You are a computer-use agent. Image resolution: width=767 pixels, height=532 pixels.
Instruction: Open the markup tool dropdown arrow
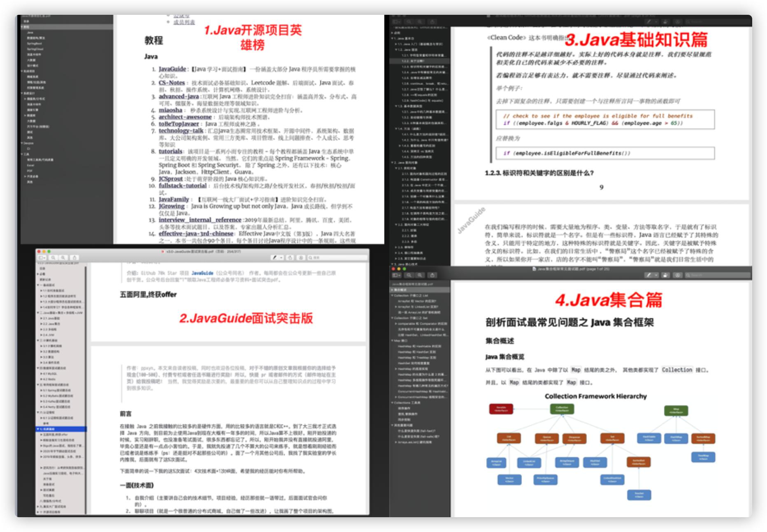(656, 275)
